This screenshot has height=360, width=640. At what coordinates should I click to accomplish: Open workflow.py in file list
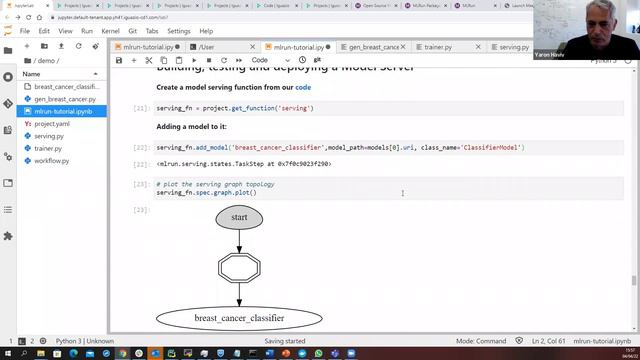(62, 161)
